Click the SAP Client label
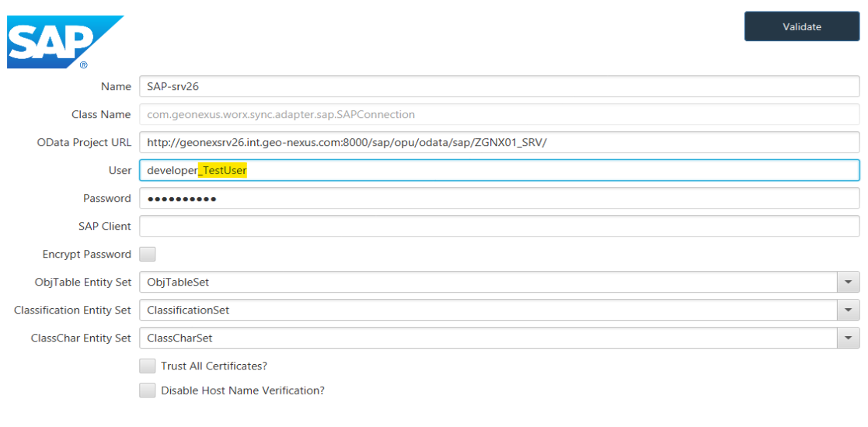The height and width of the screenshot is (427, 868). point(105,226)
